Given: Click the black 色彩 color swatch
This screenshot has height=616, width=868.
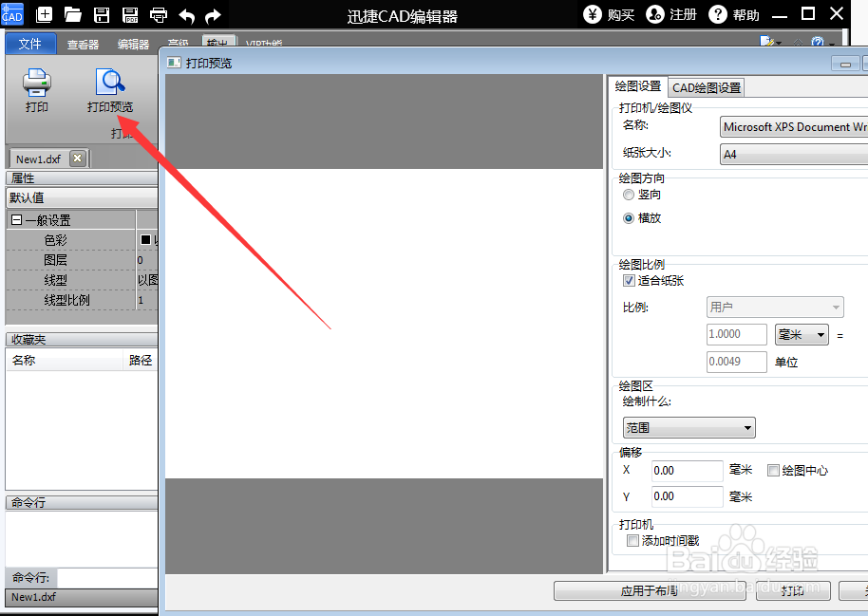Looking at the screenshot, I should point(145,239).
